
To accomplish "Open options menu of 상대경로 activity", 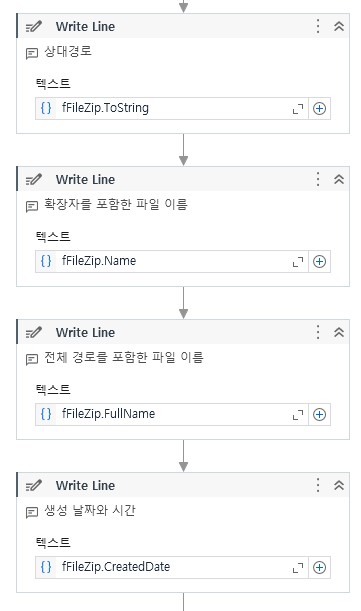I will click(x=318, y=26).
